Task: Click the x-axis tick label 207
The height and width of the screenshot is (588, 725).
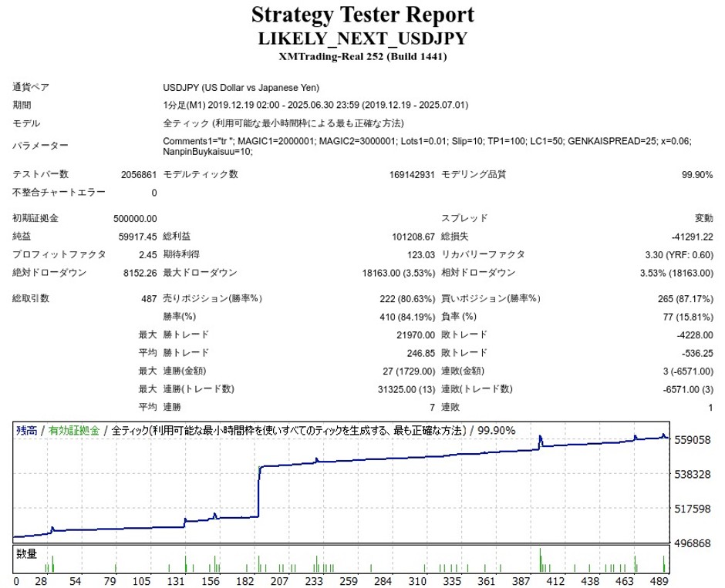Action: pyautogui.click(x=280, y=581)
